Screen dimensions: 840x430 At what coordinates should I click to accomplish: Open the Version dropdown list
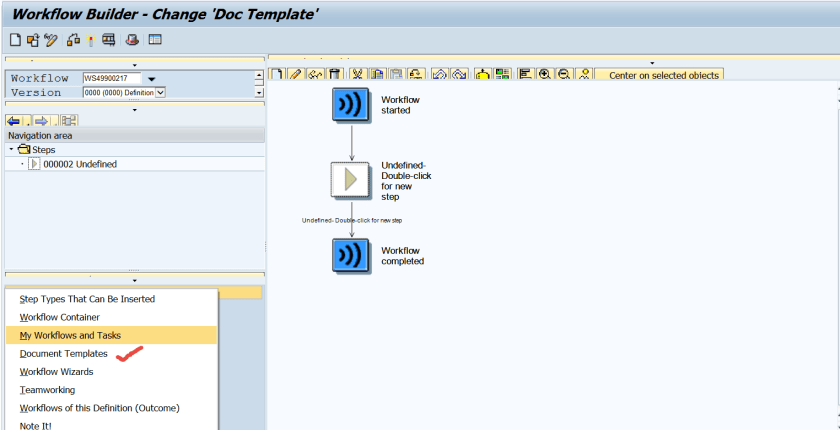pyautogui.click(x=160, y=93)
